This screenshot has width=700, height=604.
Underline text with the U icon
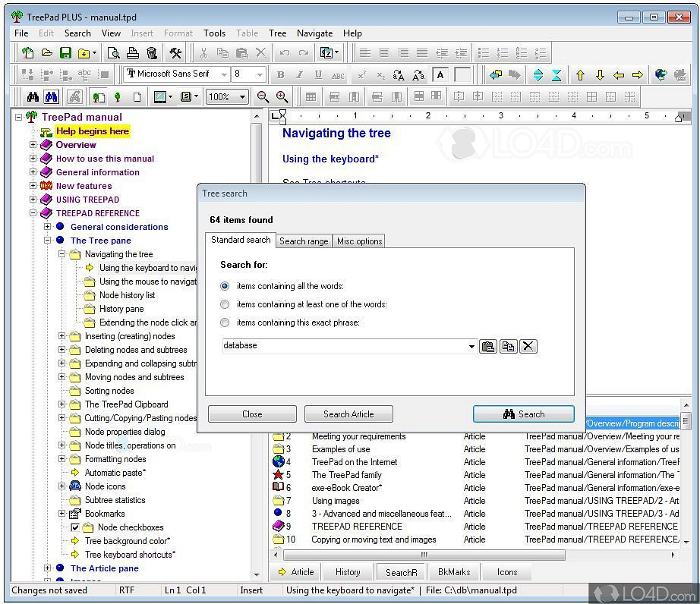click(318, 75)
